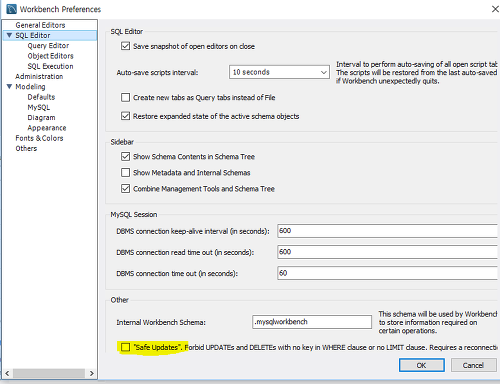Click the OK button

tap(422, 365)
